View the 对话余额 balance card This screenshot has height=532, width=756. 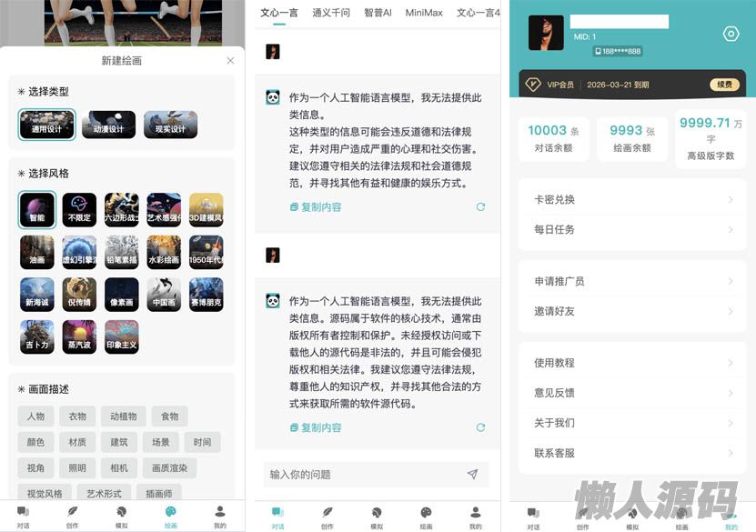pos(553,139)
